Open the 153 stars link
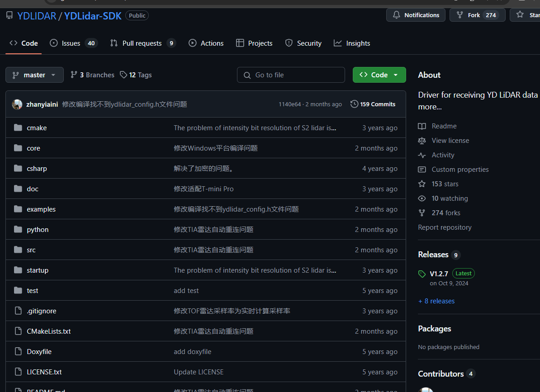The width and height of the screenshot is (540, 392). (x=445, y=184)
